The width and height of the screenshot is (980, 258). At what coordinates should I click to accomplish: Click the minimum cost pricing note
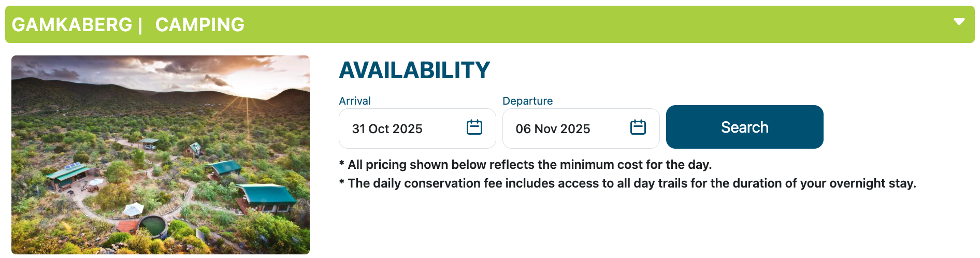tap(525, 165)
